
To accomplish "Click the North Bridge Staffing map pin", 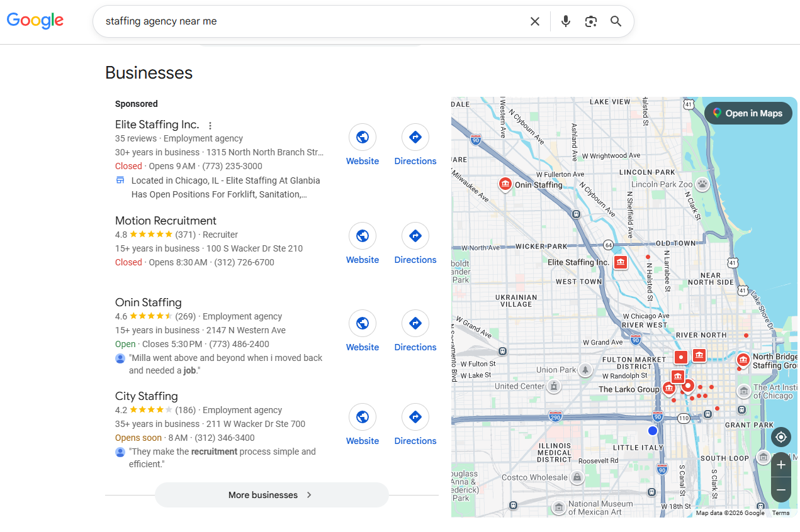I will [743, 360].
